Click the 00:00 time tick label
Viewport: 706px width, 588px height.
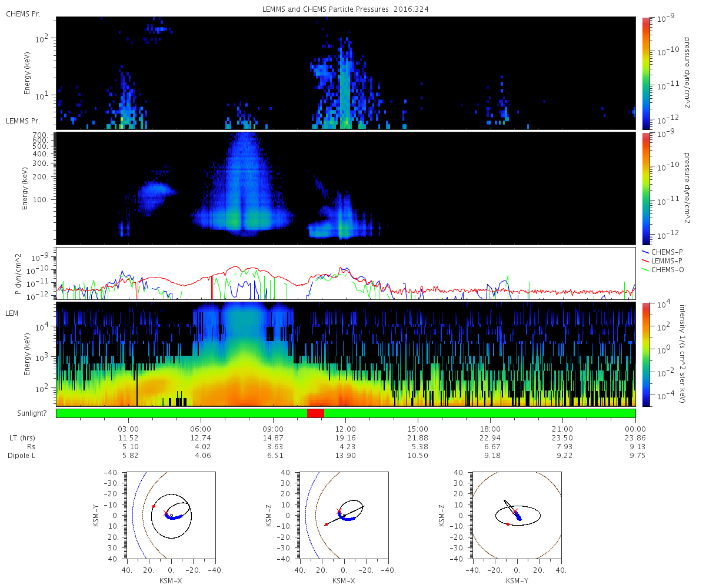pos(635,429)
